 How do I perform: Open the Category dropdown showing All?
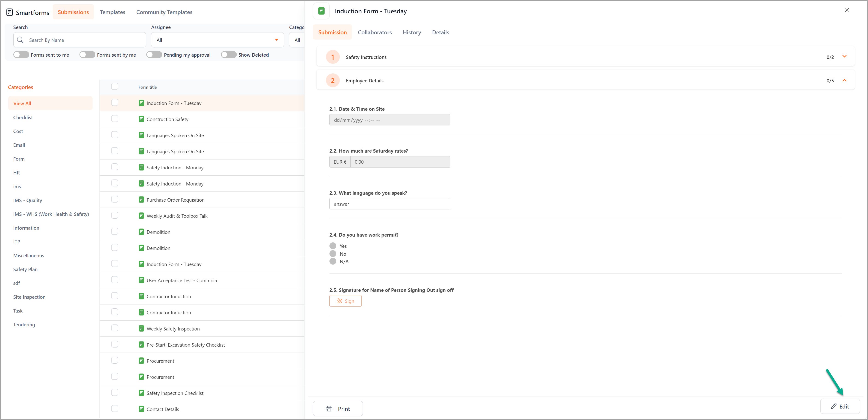tap(297, 40)
